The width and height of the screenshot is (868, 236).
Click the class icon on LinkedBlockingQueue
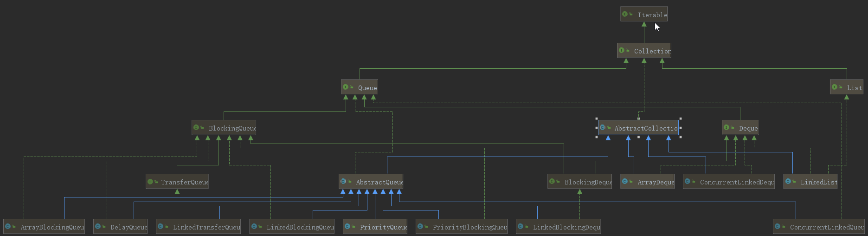254,226
